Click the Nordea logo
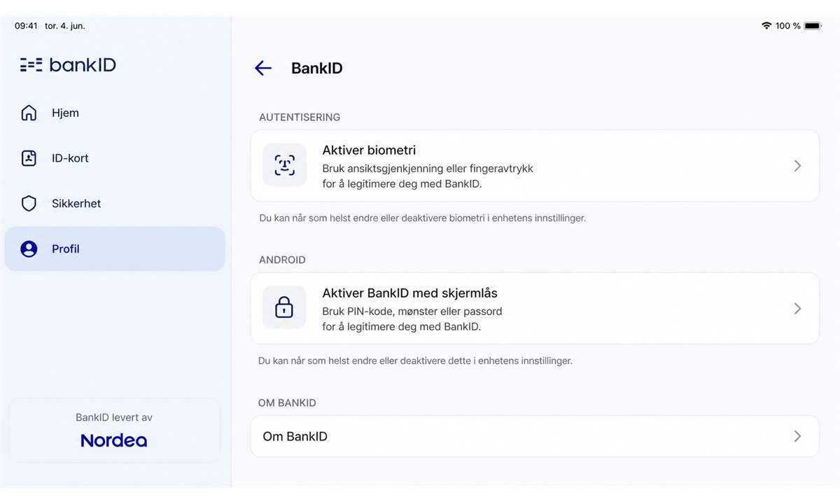The width and height of the screenshot is (840, 504). pos(114,440)
